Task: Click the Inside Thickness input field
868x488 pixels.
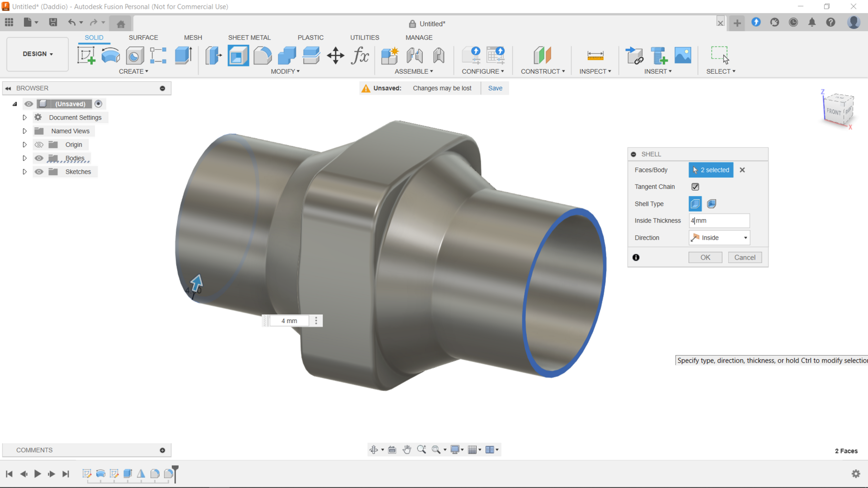Action: [x=719, y=221]
